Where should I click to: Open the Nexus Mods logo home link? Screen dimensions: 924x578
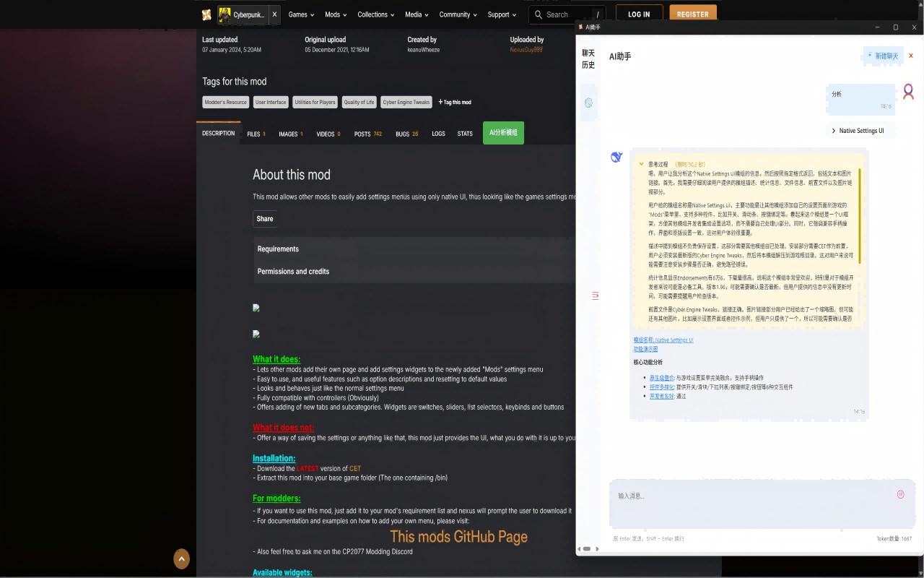pos(206,14)
